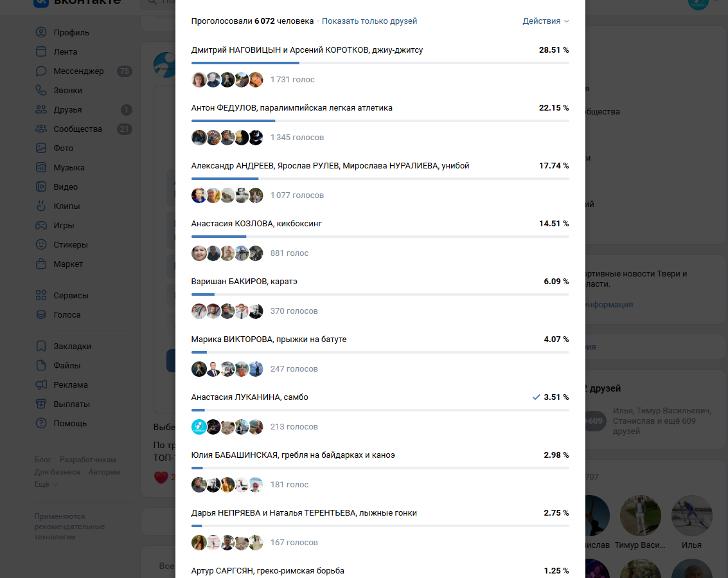Click the Звонки phone icon
Image resolution: width=728 pixels, height=578 pixels.
(41, 90)
